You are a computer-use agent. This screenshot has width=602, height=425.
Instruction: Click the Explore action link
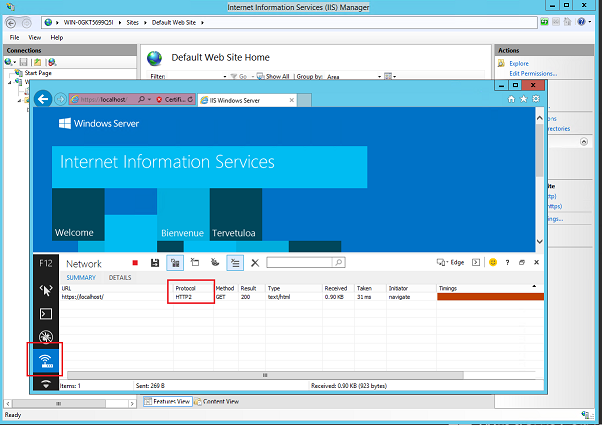(x=519, y=63)
